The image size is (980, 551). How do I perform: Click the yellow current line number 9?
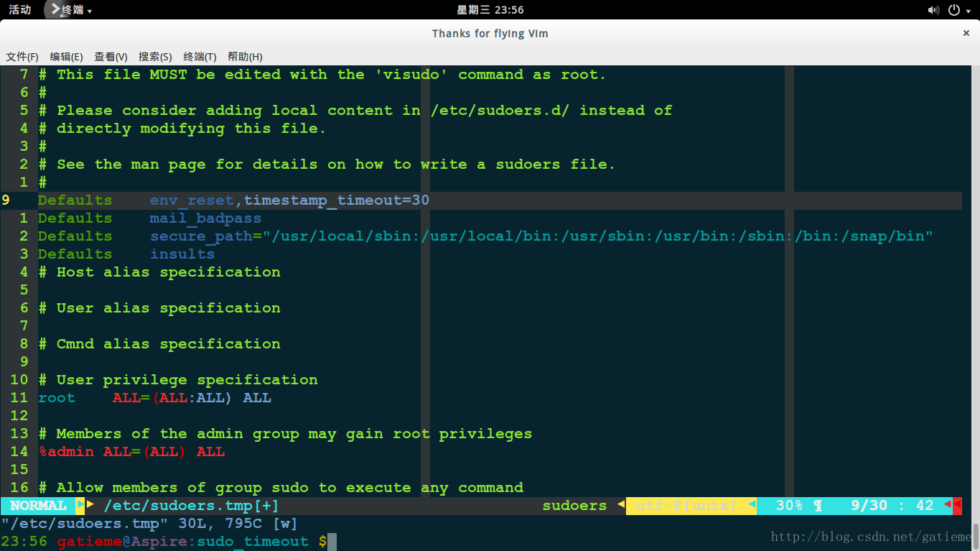point(6,200)
